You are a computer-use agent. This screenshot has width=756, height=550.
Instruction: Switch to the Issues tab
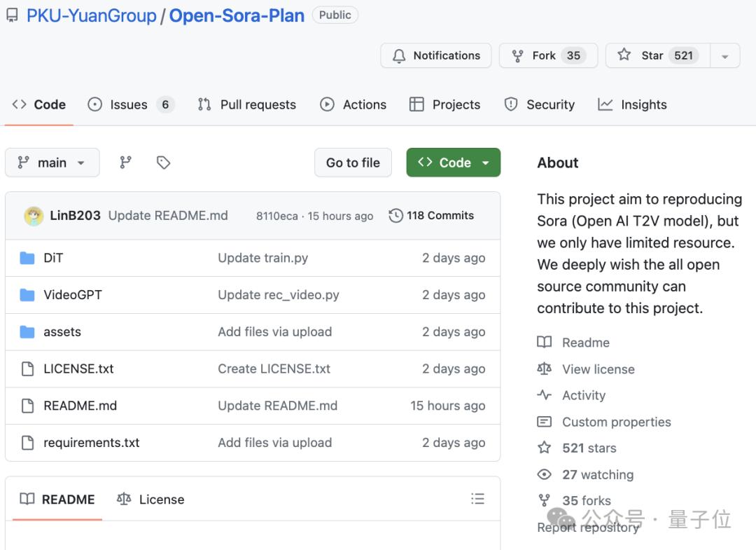(129, 105)
